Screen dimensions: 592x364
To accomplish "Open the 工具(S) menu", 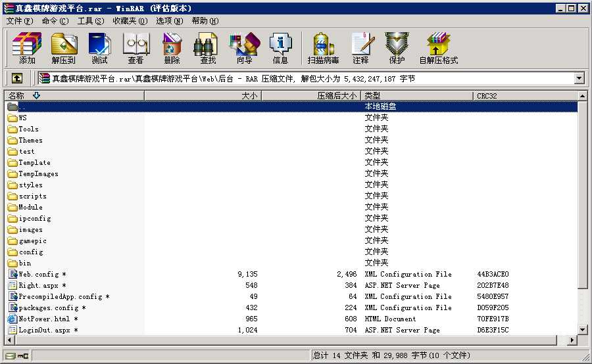I will tap(91, 21).
